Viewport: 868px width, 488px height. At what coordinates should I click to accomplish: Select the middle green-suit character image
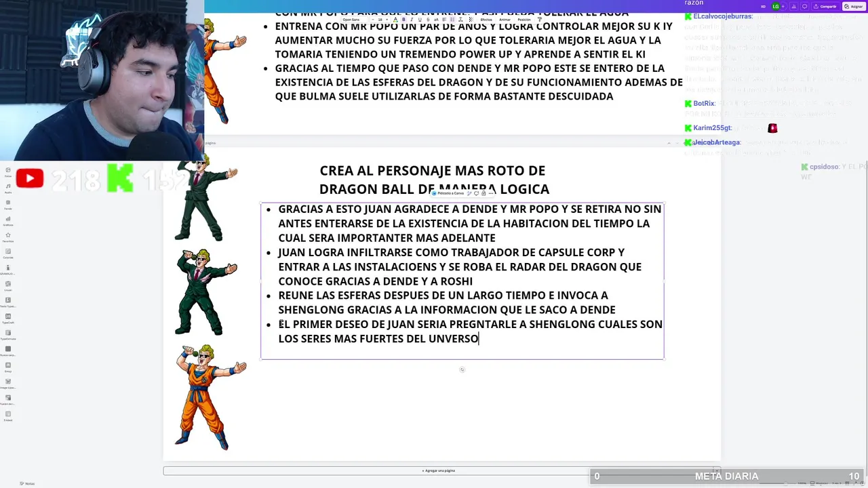click(205, 292)
